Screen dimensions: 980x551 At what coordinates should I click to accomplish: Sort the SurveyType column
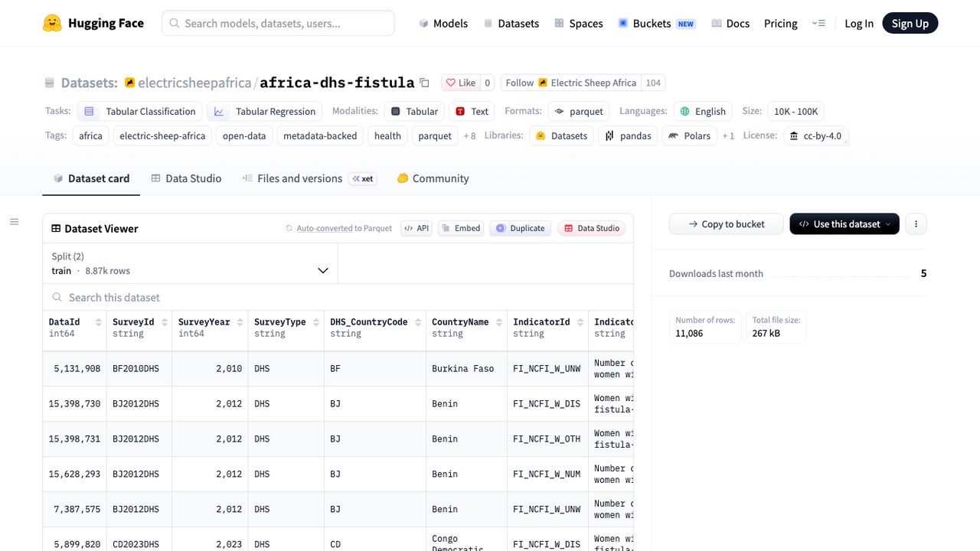[316, 322]
